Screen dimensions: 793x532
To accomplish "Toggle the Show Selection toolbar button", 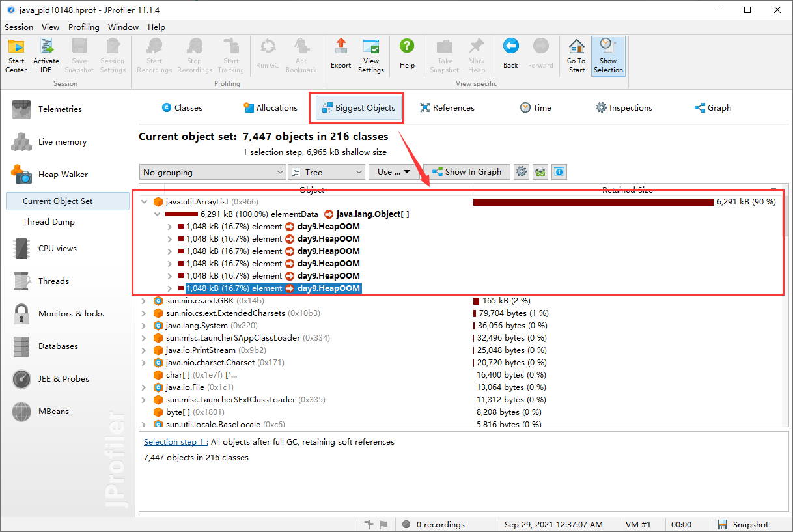I will [608, 56].
